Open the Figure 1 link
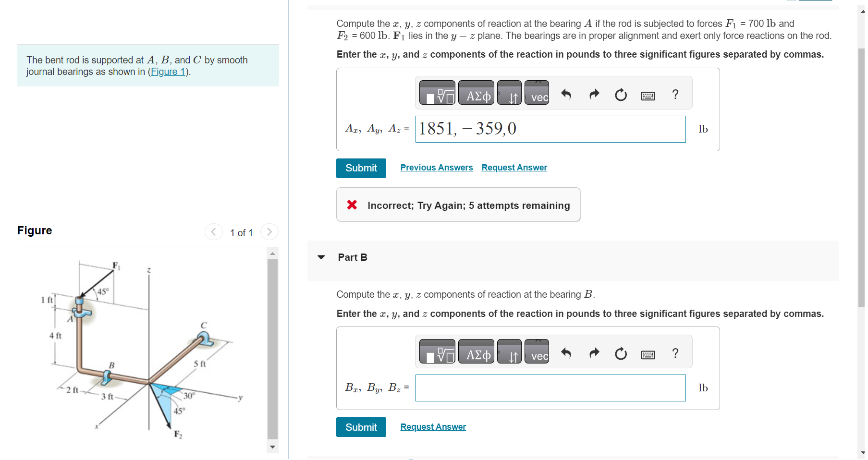868x460 pixels. point(168,72)
